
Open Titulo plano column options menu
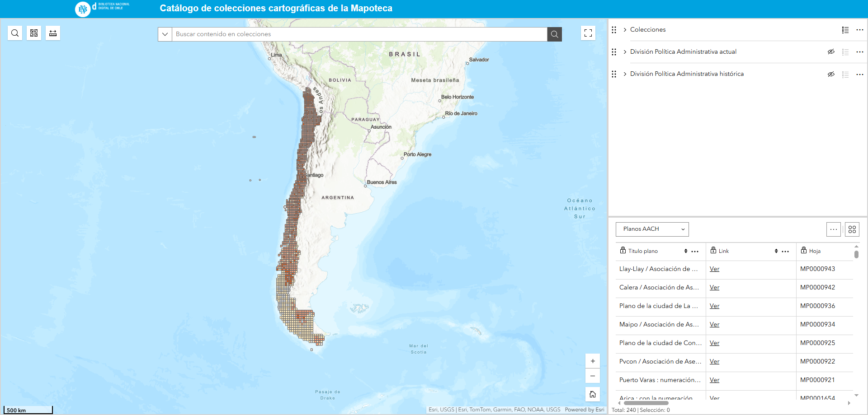coord(695,252)
